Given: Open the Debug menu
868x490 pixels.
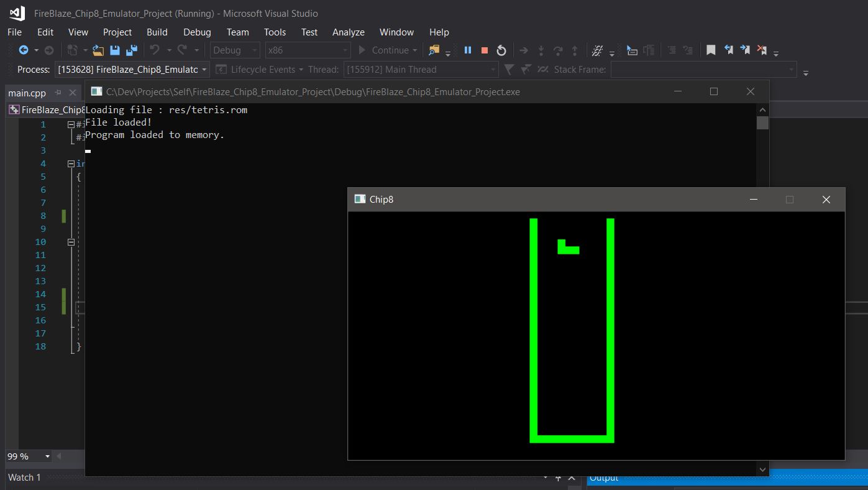Looking at the screenshot, I should (x=197, y=32).
